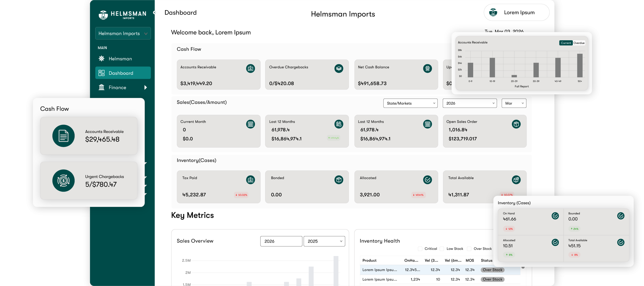
Task: Click the Allocated checkmark icon
Action: click(x=428, y=180)
